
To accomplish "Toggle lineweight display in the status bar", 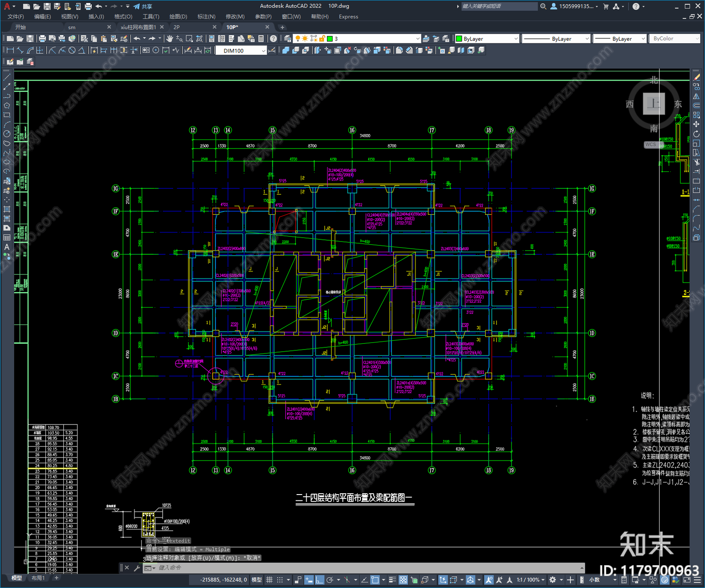I will coord(392,580).
